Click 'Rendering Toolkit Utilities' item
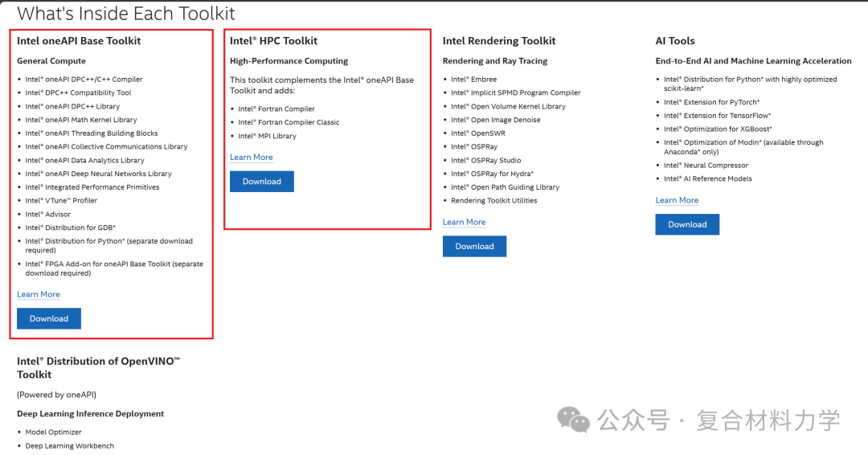 [x=493, y=201]
